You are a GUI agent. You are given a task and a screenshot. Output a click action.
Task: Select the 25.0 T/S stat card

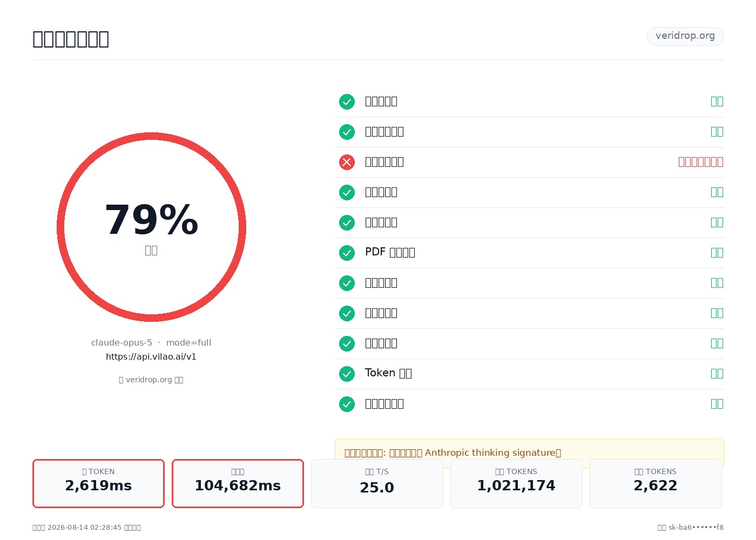tap(377, 483)
